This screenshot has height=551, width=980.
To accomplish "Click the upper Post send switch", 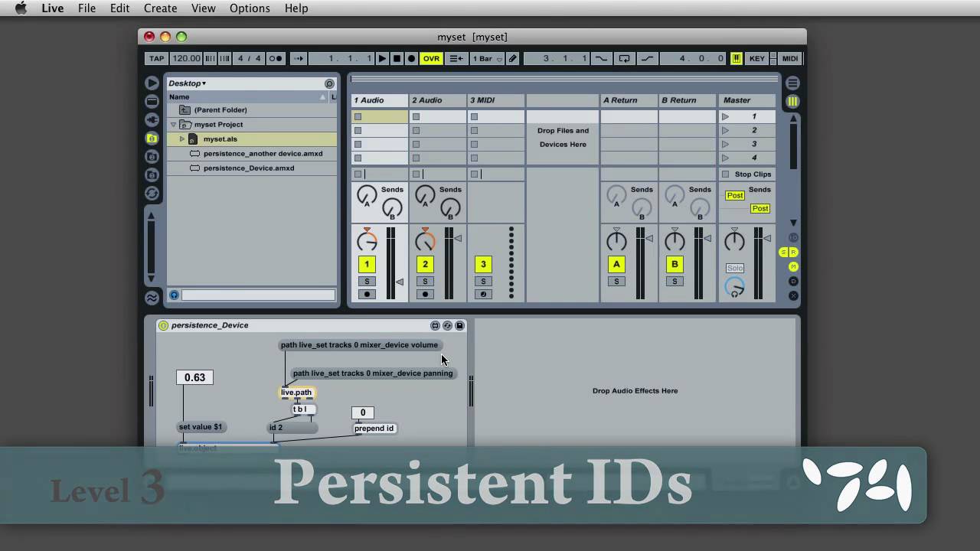I will [735, 196].
